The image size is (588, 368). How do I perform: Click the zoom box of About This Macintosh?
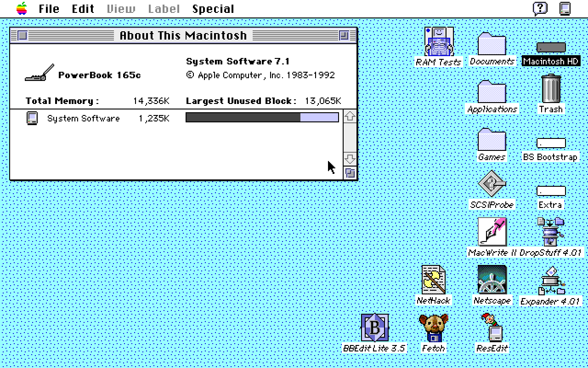[x=344, y=35]
